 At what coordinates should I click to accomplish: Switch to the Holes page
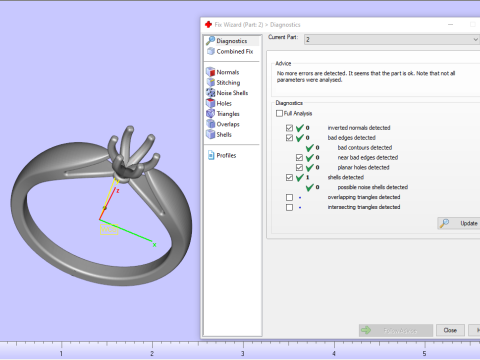tap(224, 103)
